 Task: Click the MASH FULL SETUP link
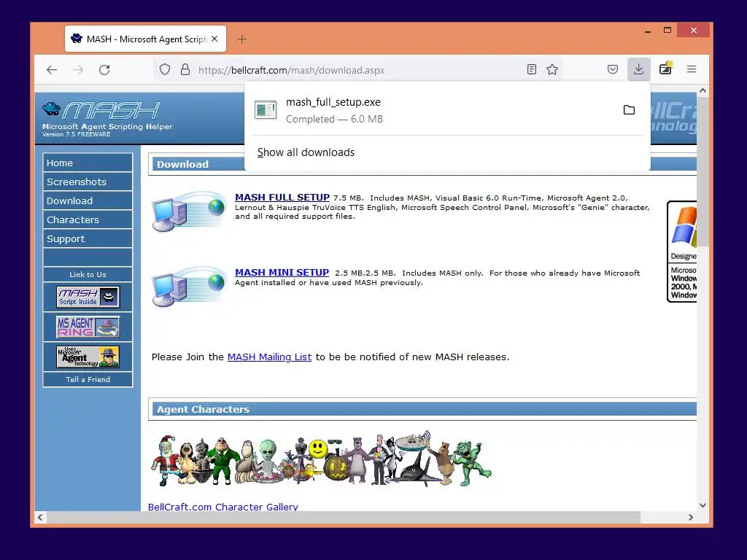tap(282, 197)
